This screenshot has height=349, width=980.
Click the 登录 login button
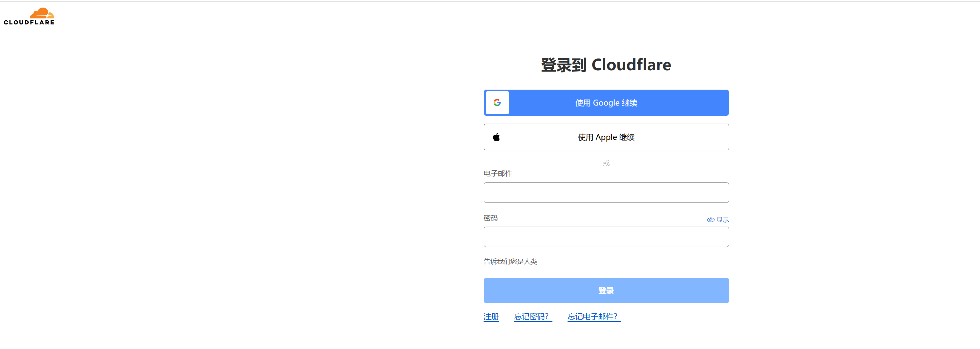click(606, 291)
